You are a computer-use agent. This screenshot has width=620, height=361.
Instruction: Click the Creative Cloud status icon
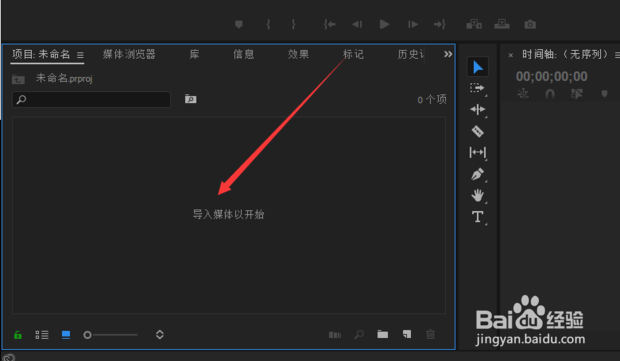coord(9,357)
